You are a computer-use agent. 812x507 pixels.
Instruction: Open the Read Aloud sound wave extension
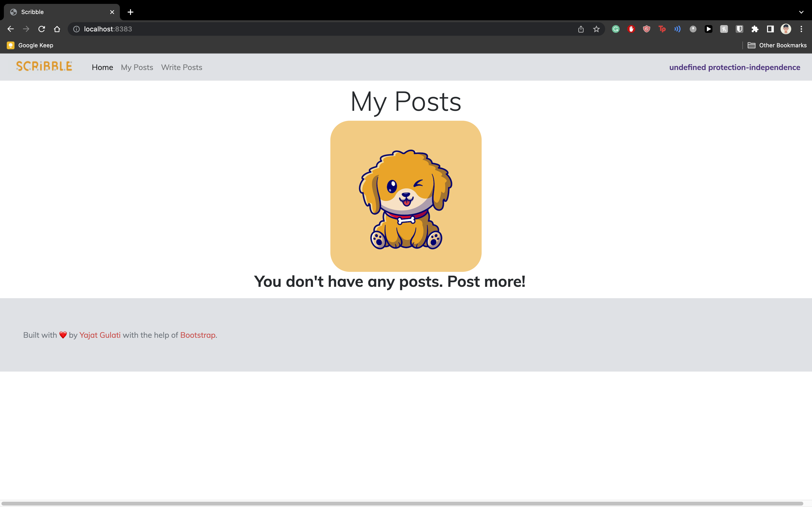point(677,29)
